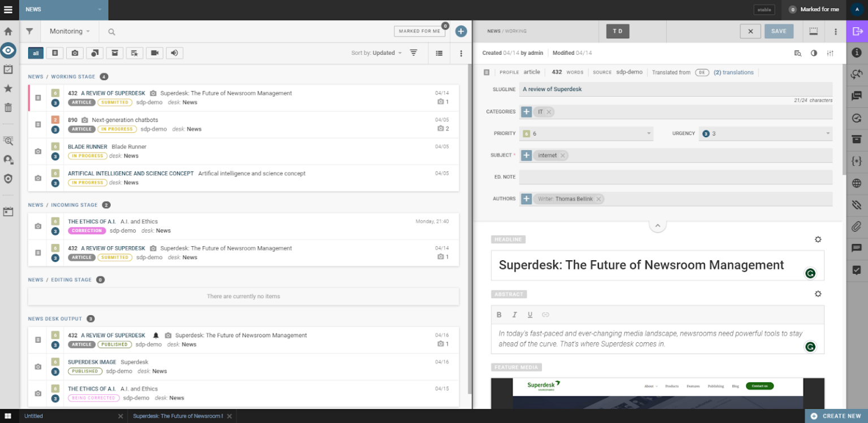Open the Monitoring workspace dropdown

pos(69,31)
